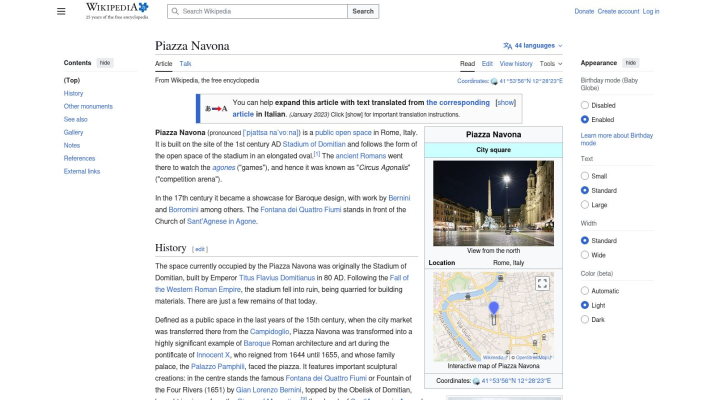The height and width of the screenshot is (400, 720).
Task: Jump to Other monuments in contents
Action: (88, 106)
